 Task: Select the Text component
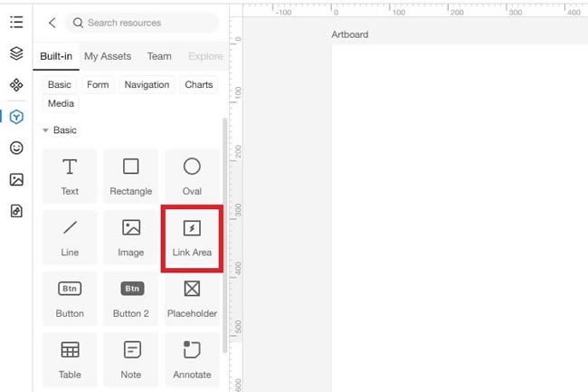(70, 177)
